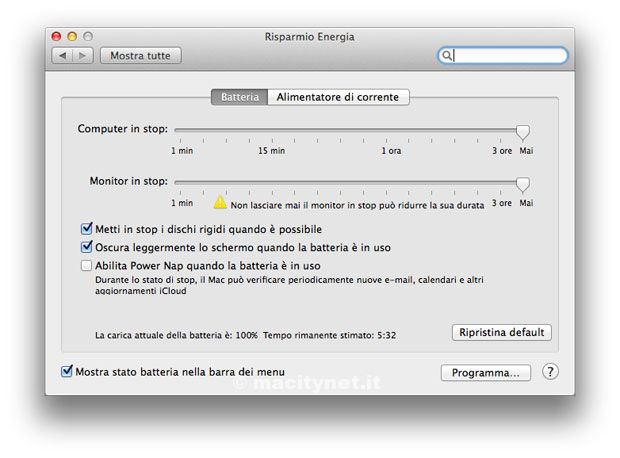The image size is (620, 458).
Task: Click the 'Monitor in stop:' label
Action: [129, 181]
